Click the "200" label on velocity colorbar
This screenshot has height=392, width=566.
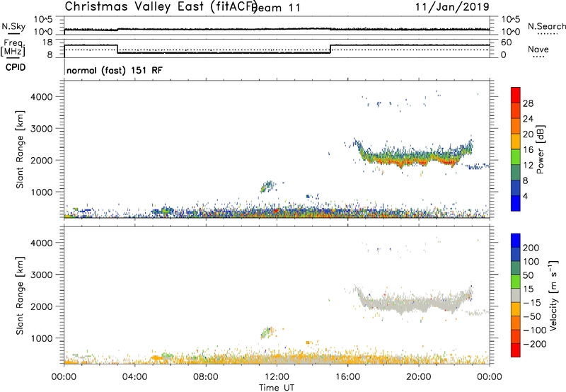531,248
